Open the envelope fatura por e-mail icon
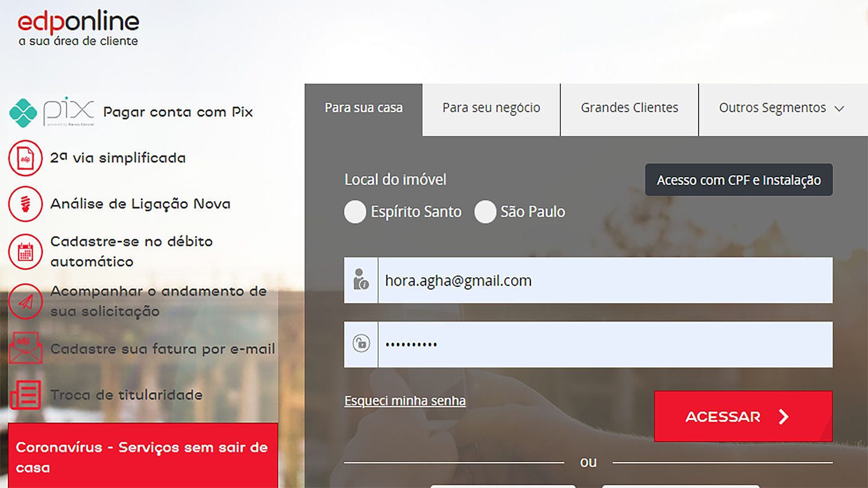 point(25,348)
